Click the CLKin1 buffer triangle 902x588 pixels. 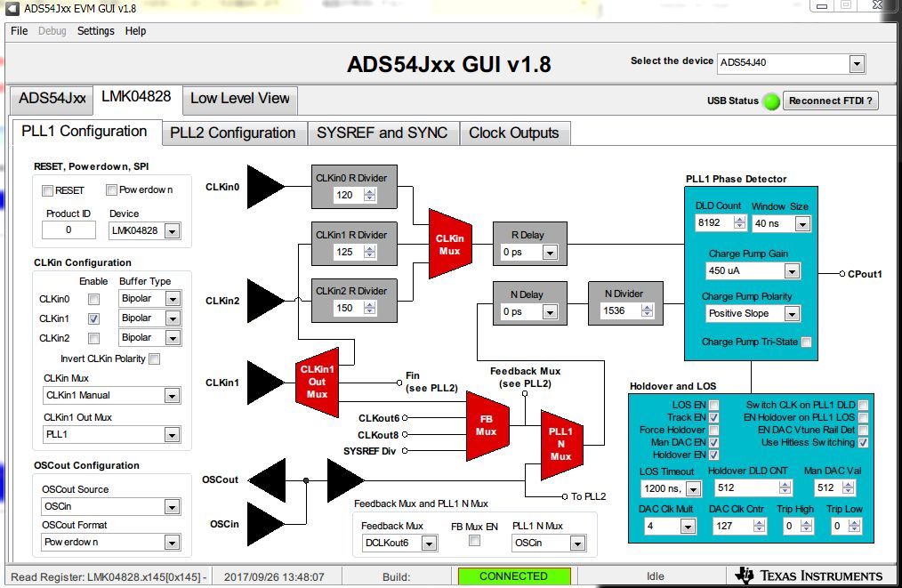pos(265,382)
